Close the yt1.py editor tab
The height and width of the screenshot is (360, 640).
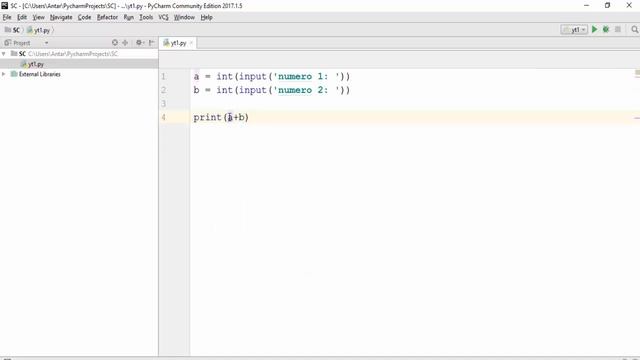point(191,43)
